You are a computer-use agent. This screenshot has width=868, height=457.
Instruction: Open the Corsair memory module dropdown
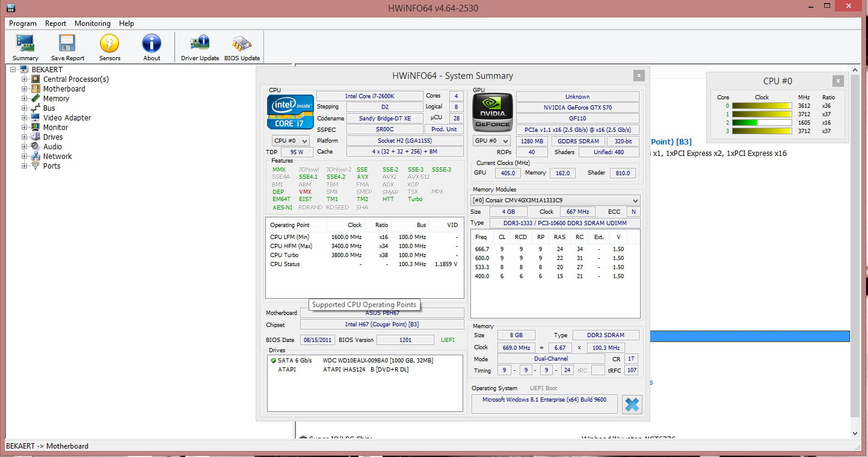point(555,200)
